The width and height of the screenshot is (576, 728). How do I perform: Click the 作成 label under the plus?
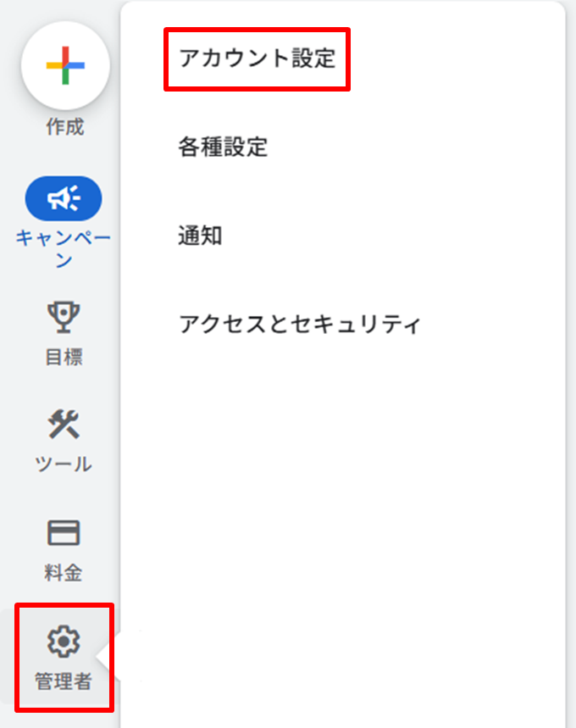coord(65,127)
